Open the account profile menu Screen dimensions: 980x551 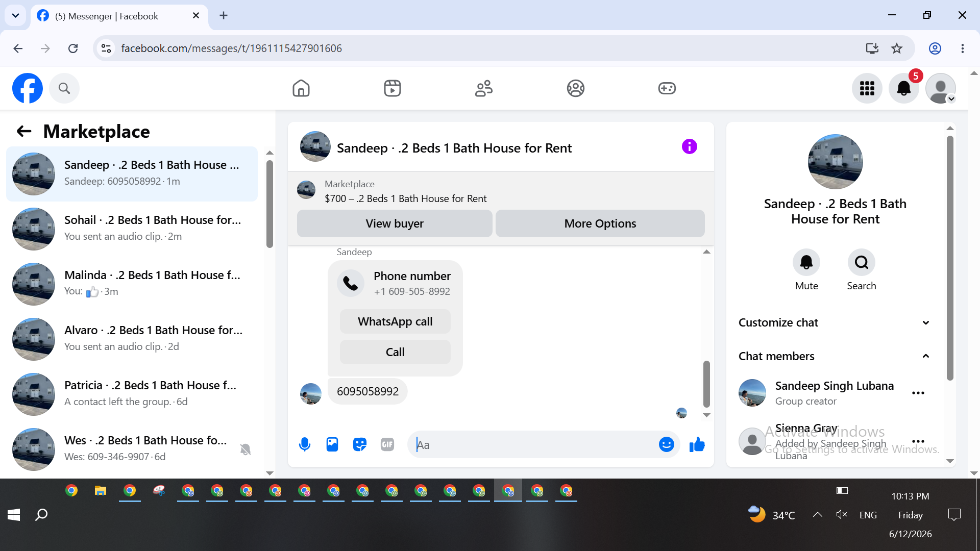[941, 88]
